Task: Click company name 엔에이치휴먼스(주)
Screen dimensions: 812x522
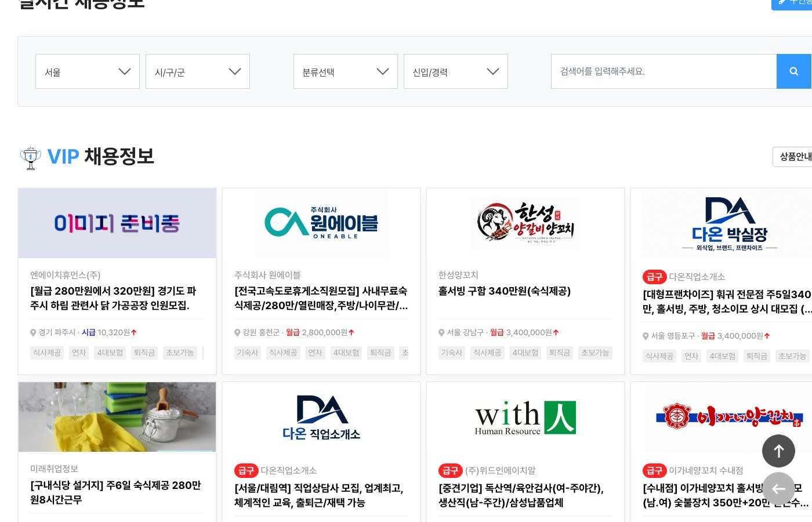Action: 66,275
